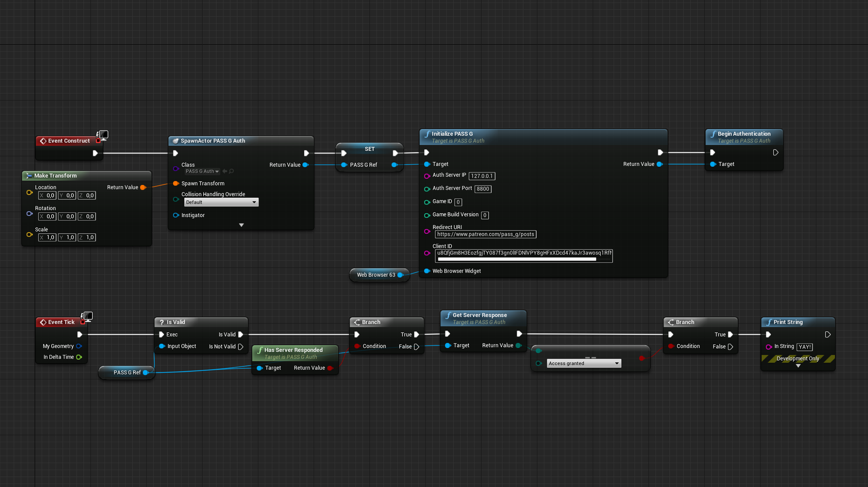This screenshot has width=868, height=487.
Task: Click Get Server Response Return Value pin
Action: pyautogui.click(x=518, y=345)
